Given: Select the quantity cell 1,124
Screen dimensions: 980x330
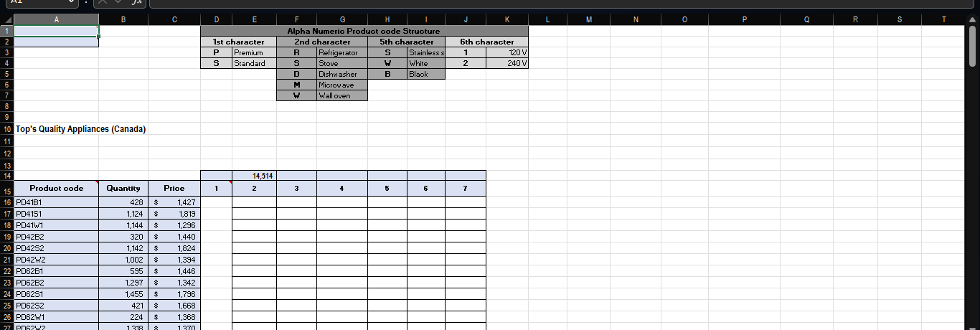Looking at the screenshot, I should pos(123,214).
